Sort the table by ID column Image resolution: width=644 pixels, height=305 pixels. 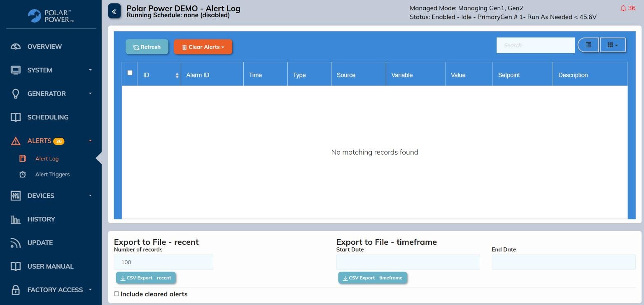click(x=160, y=75)
